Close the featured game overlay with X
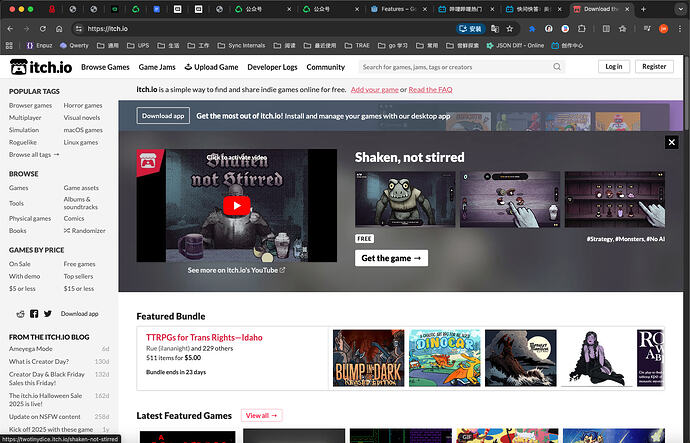690x443 pixels. click(x=671, y=143)
